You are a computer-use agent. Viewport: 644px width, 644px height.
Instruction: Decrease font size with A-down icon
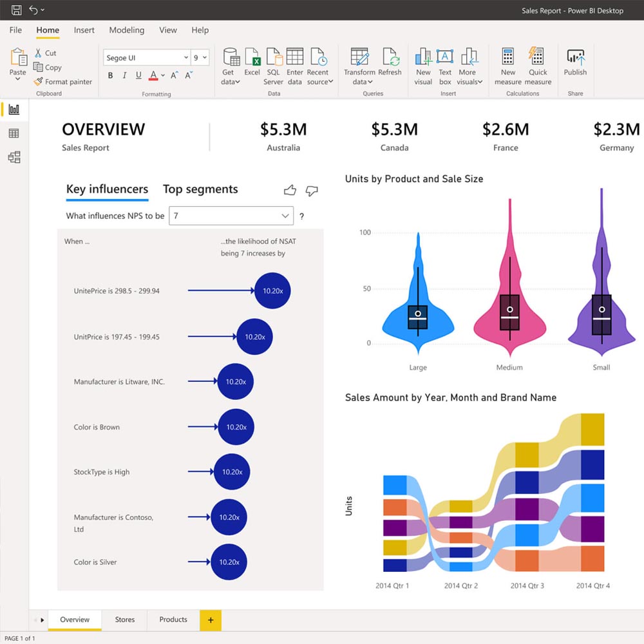189,75
